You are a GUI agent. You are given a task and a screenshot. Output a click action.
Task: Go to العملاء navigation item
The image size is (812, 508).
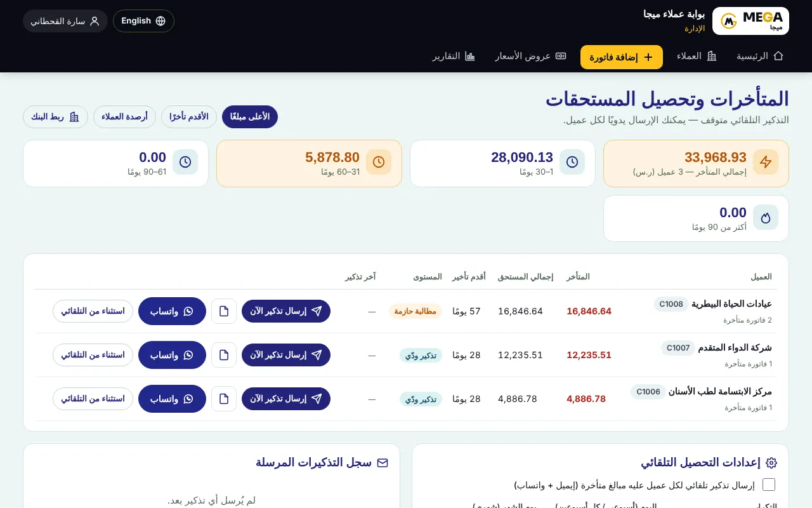click(x=697, y=56)
